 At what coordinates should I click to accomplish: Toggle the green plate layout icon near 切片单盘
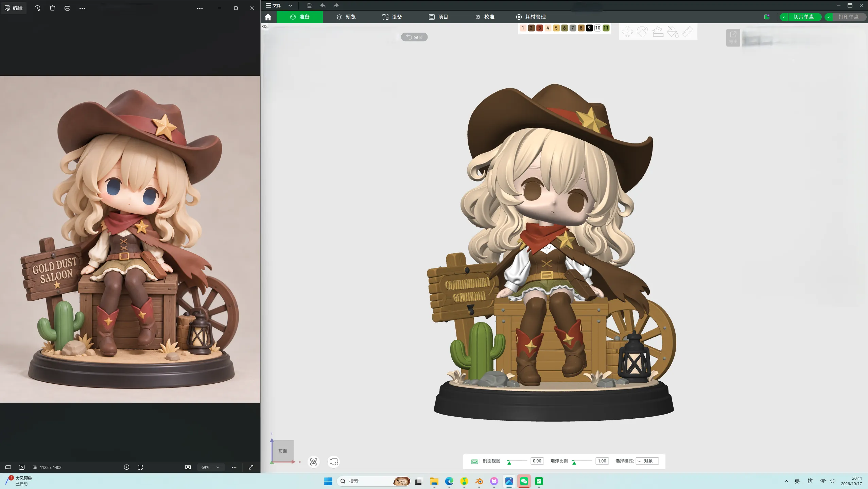(767, 17)
